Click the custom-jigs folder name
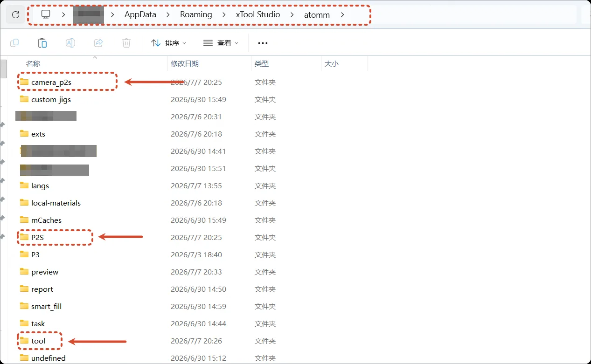591x364 pixels. tap(51, 100)
